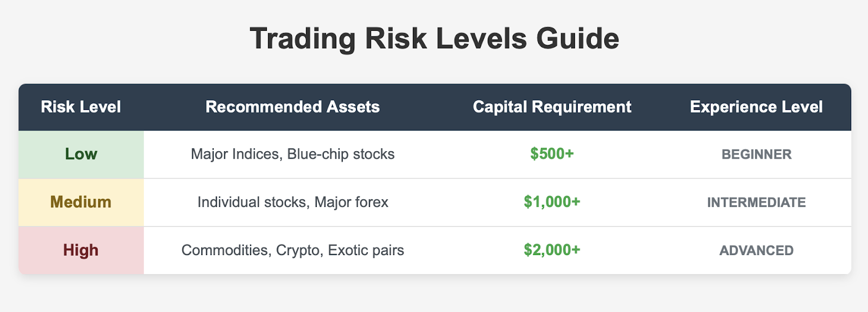Click the BEGINNER experience label
The width and height of the screenshot is (868, 312).
tap(756, 154)
